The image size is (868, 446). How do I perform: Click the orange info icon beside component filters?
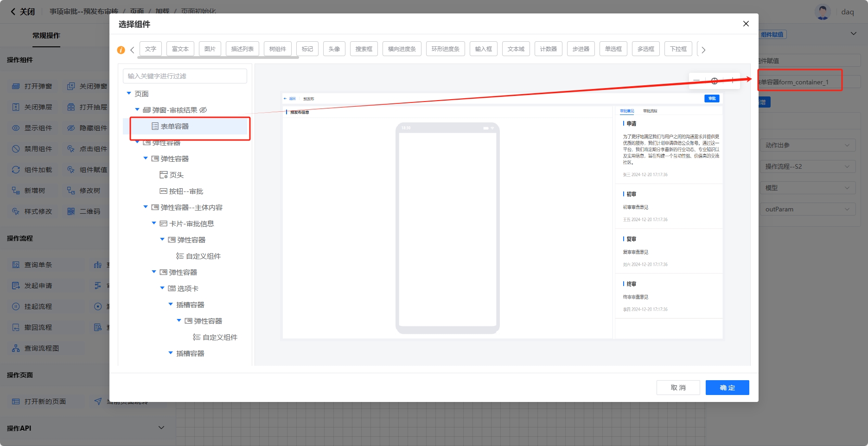(x=121, y=50)
